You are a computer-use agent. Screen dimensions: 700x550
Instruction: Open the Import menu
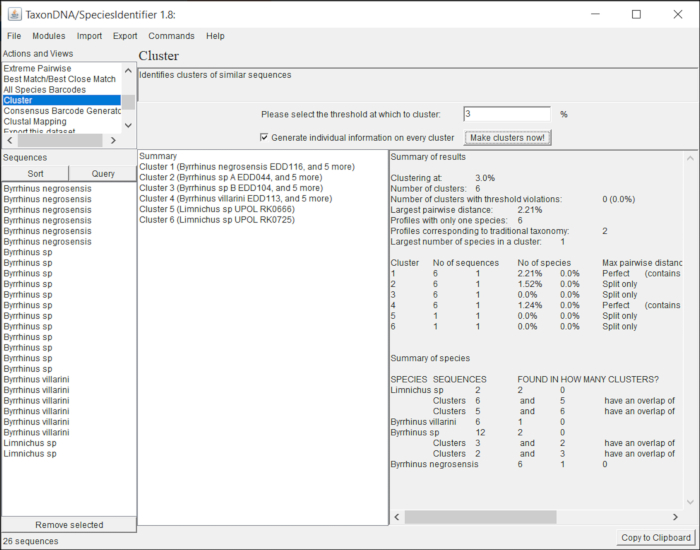click(x=89, y=36)
